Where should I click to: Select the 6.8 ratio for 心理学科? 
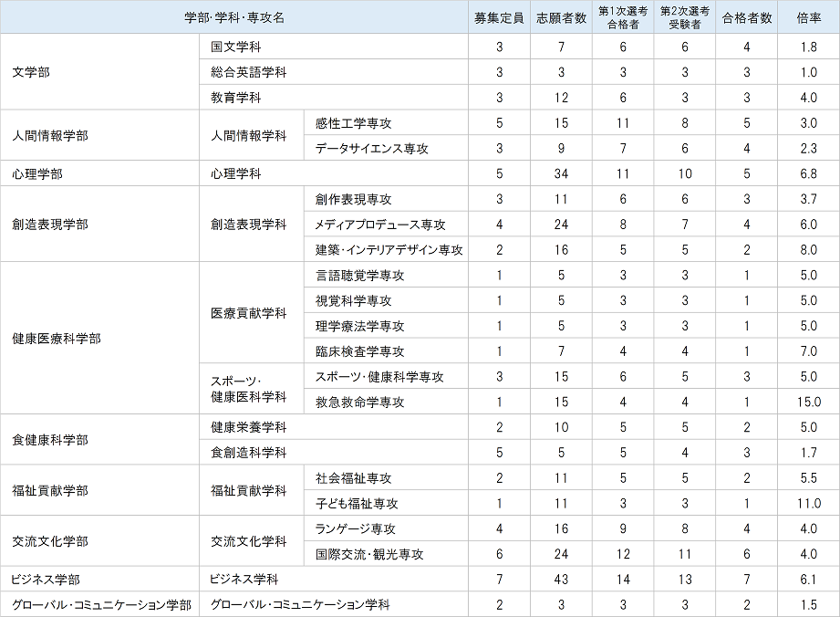pyautogui.click(x=809, y=173)
